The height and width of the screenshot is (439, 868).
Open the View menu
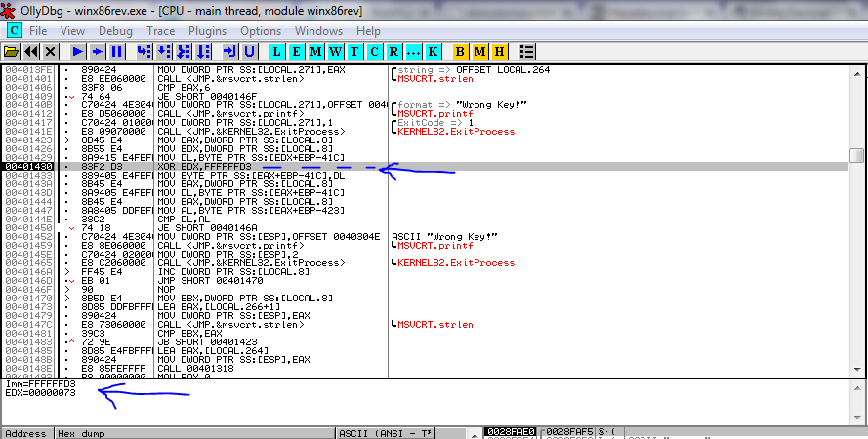click(72, 31)
